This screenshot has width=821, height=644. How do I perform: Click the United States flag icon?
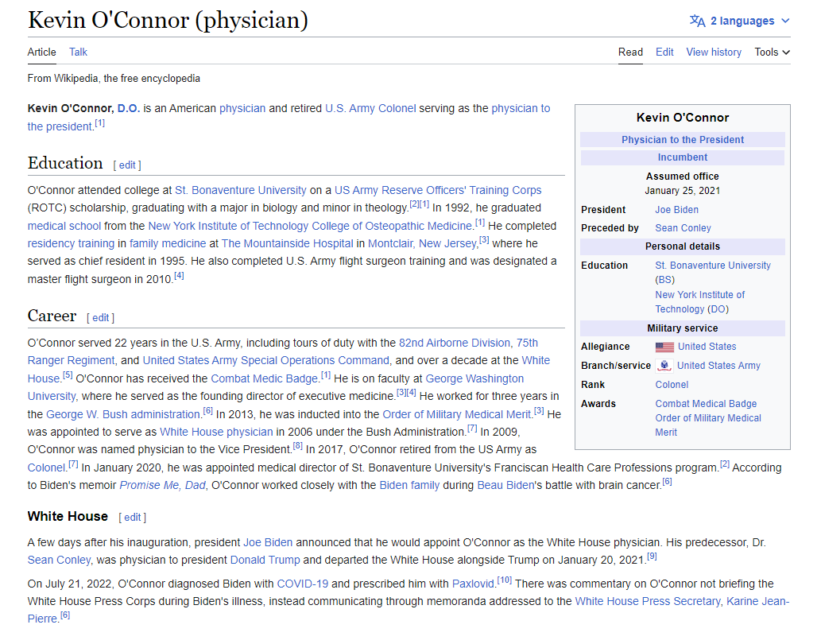pos(664,347)
